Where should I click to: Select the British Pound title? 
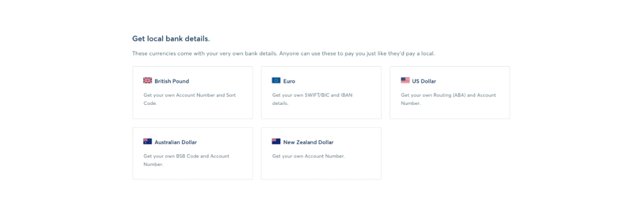[172, 81]
